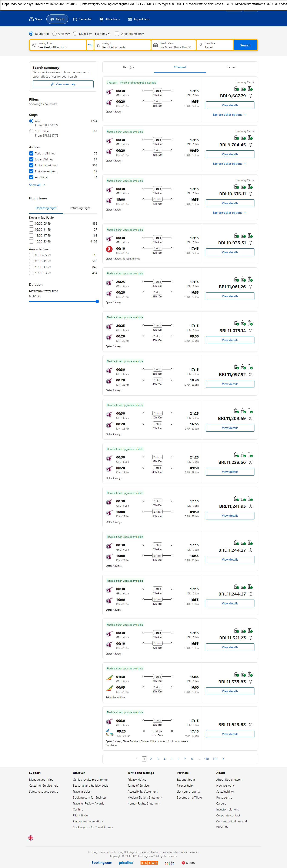The image size is (287, 868).
Task: Open View details for BRL11,335.83 Ethiopian flight
Action: [x=230, y=691]
